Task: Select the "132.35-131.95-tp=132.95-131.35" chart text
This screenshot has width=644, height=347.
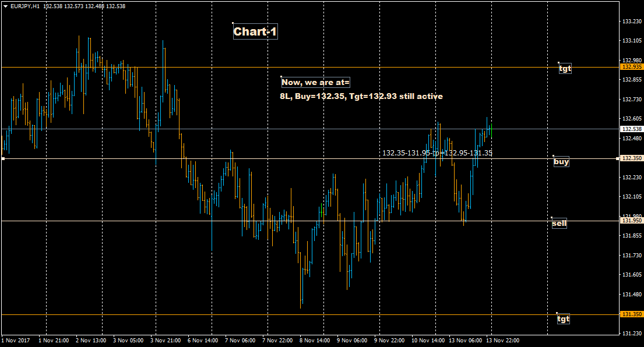Action: tap(437, 153)
